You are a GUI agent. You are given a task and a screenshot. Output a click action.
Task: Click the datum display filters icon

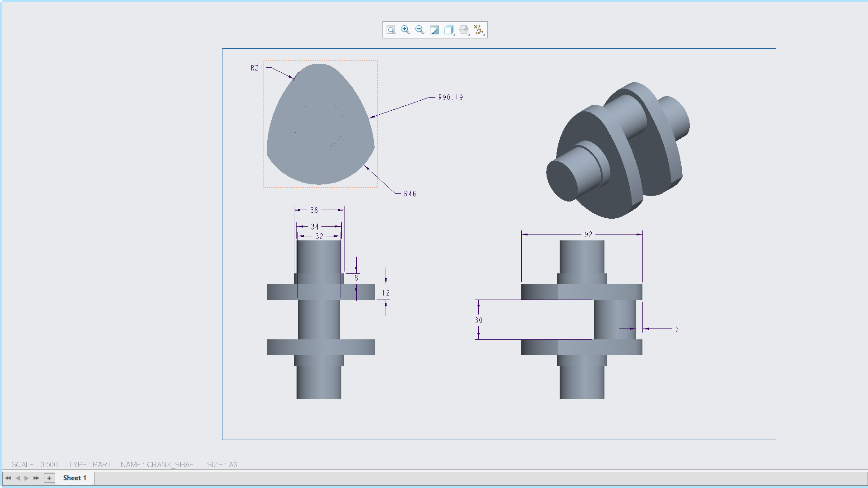478,30
